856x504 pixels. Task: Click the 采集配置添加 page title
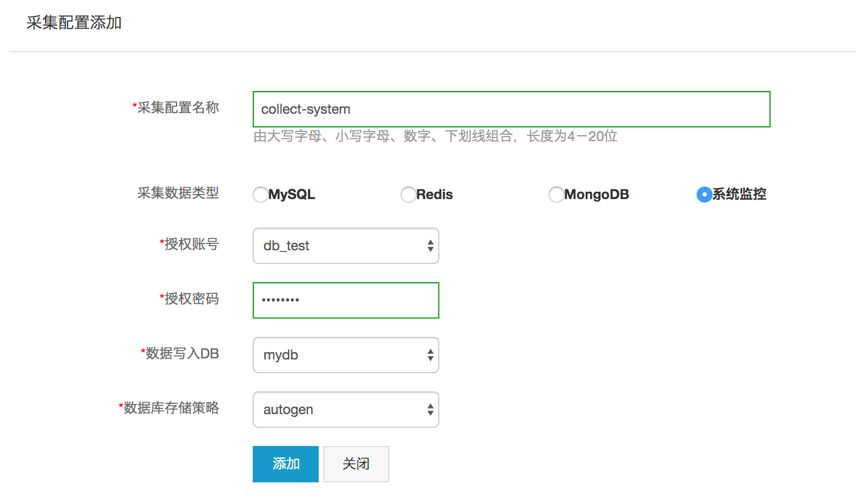point(74,24)
